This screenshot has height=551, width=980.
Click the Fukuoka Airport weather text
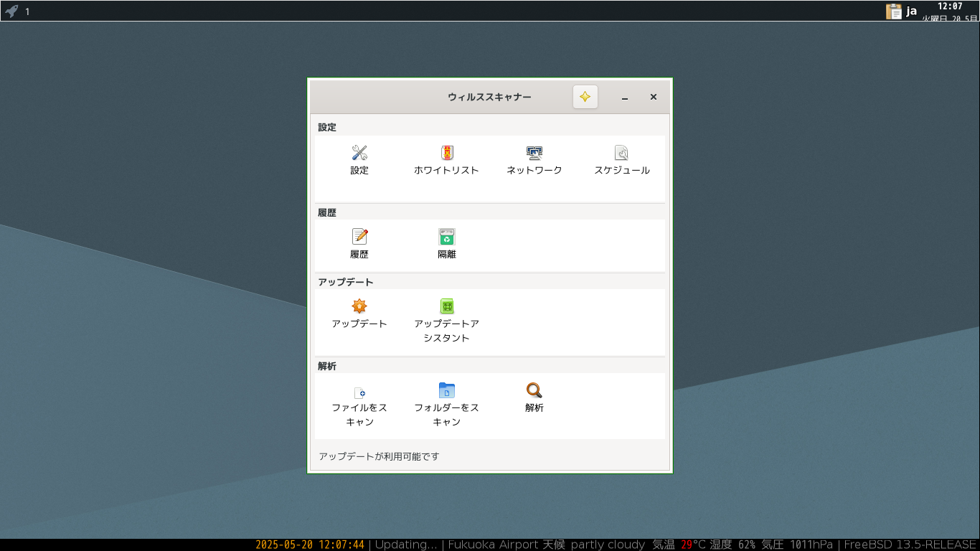[493, 545]
